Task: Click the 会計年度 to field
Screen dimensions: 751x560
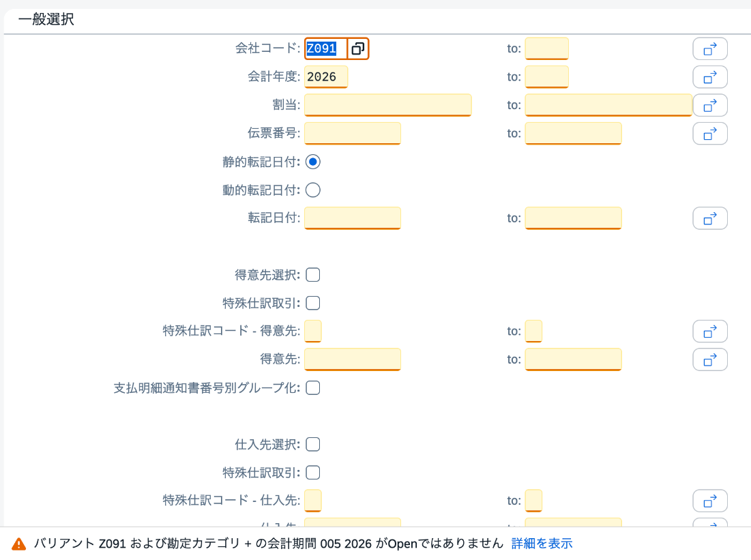Action: pos(546,76)
